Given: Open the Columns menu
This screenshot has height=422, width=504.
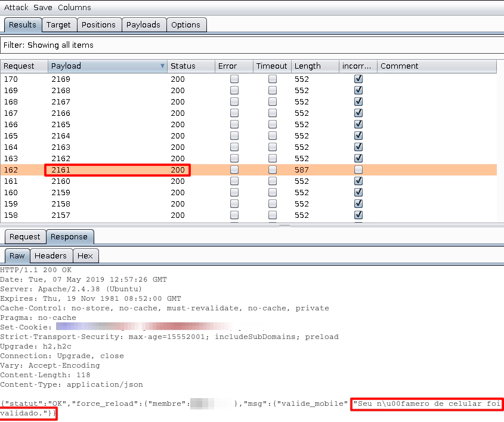Looking at the screenshot, I should pyautogui.click(x=75, y=7).
